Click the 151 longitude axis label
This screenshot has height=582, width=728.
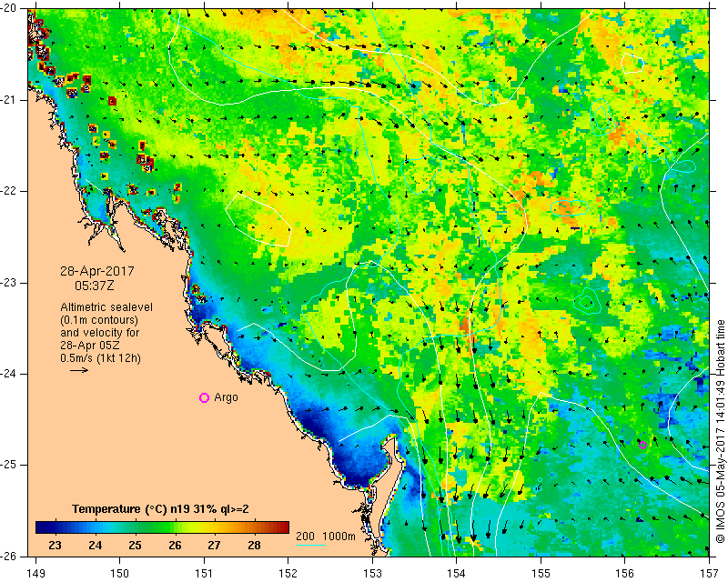click(x=204, y=574)
